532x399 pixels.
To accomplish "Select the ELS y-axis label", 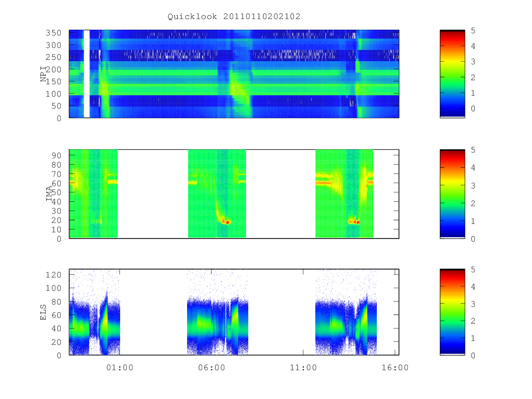I will (43, 312).
